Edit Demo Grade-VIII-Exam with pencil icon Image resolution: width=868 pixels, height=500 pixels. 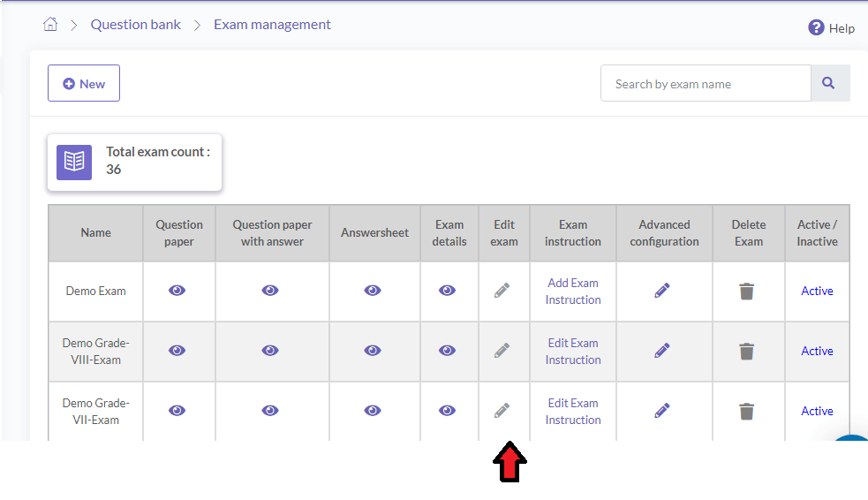click(502, 351)
